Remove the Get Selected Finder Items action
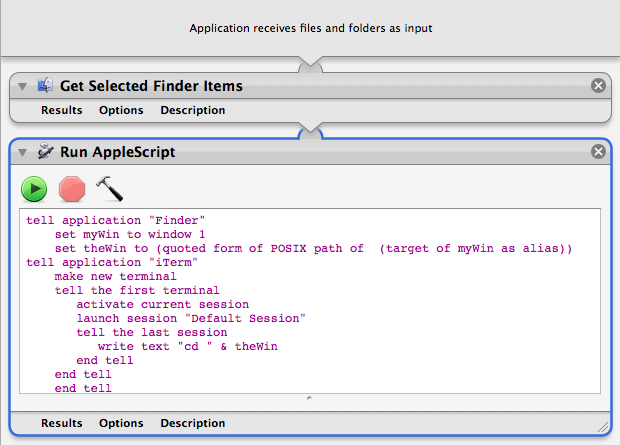Viewport: 620px width, 445px height. coord(598,85)
